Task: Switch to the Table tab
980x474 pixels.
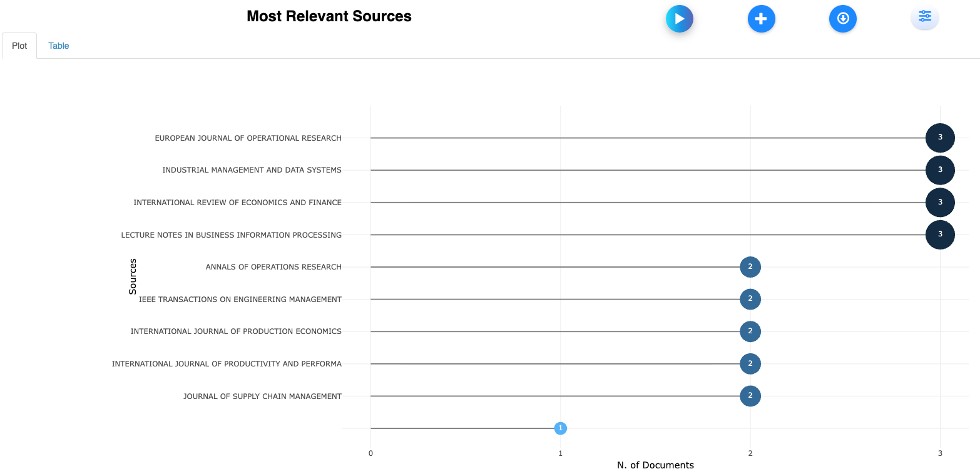Action: click(x=59, y=46)
